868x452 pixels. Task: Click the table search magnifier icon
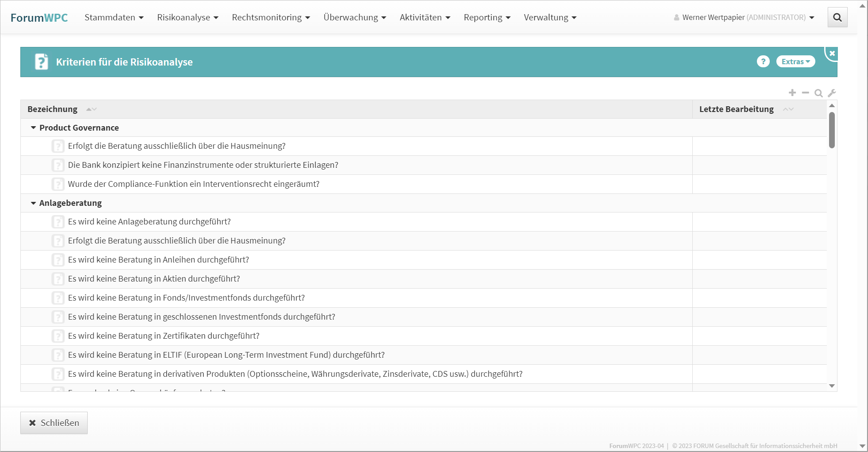point(819,93)
